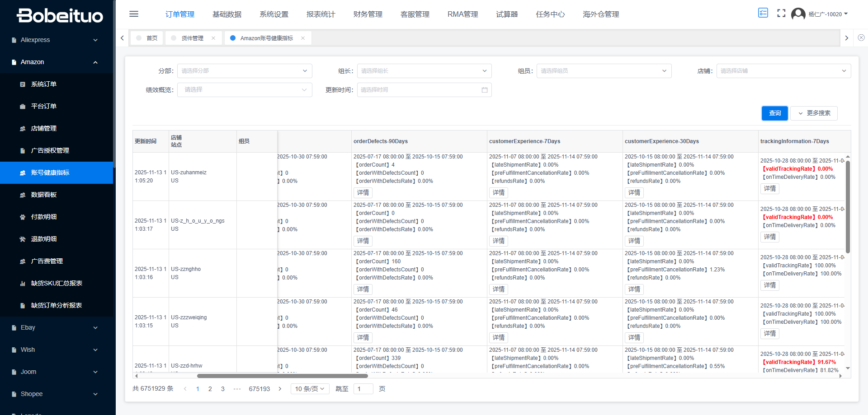This screenshot has width=868, height=415.
Task: Click the calendar icon in 更新时间 field
Action: pos(484,90)
